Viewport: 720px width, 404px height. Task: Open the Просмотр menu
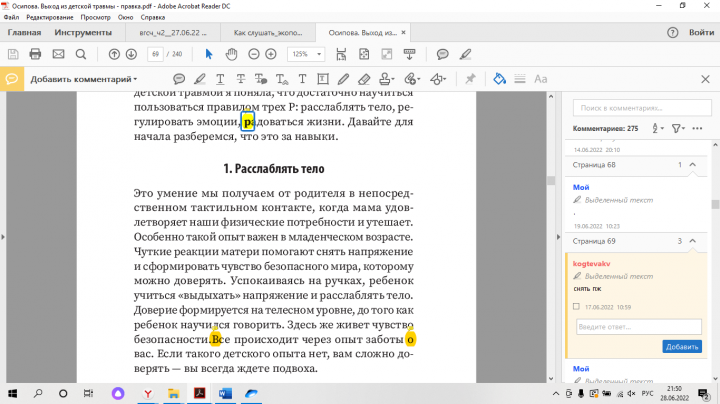click(x=96, y=17)
